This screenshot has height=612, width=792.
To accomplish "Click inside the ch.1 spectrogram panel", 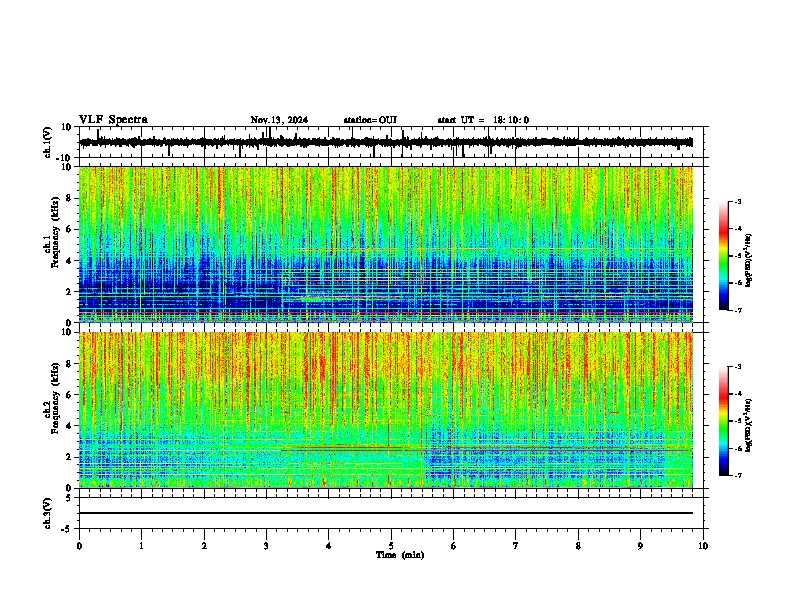I will [386, 244].
